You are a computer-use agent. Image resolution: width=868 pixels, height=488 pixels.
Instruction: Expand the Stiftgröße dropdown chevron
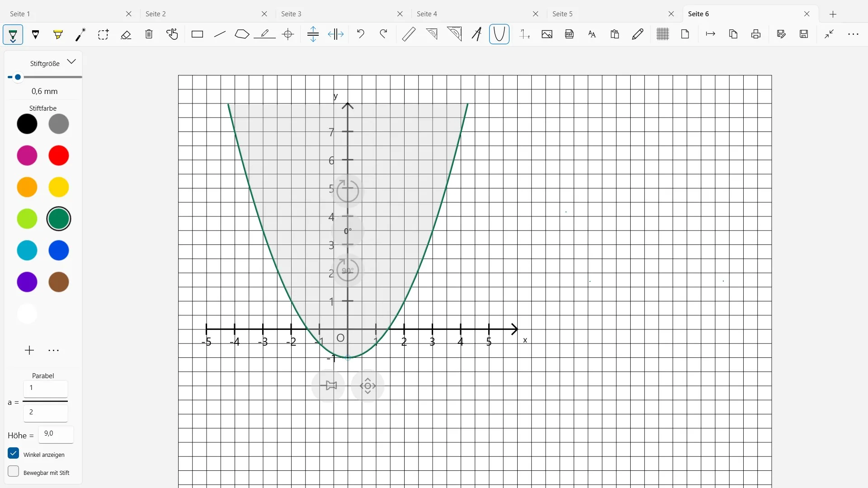point(71,62)
